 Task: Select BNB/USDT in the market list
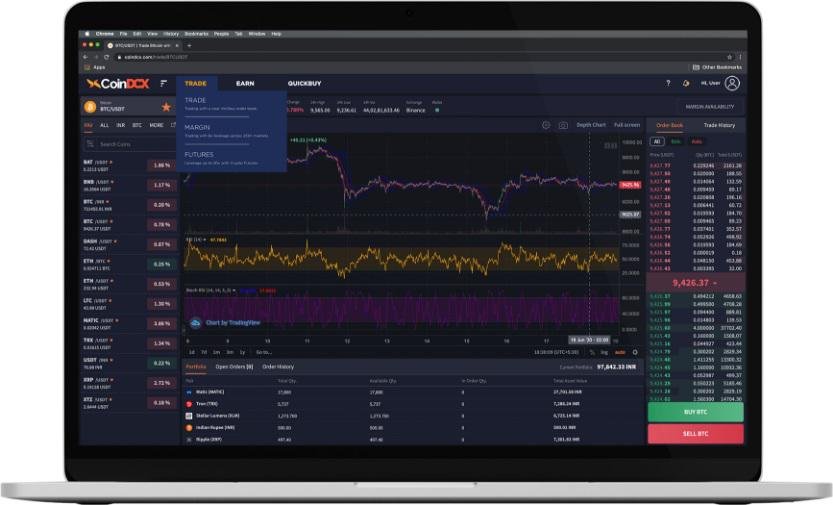tap(130, 185)
